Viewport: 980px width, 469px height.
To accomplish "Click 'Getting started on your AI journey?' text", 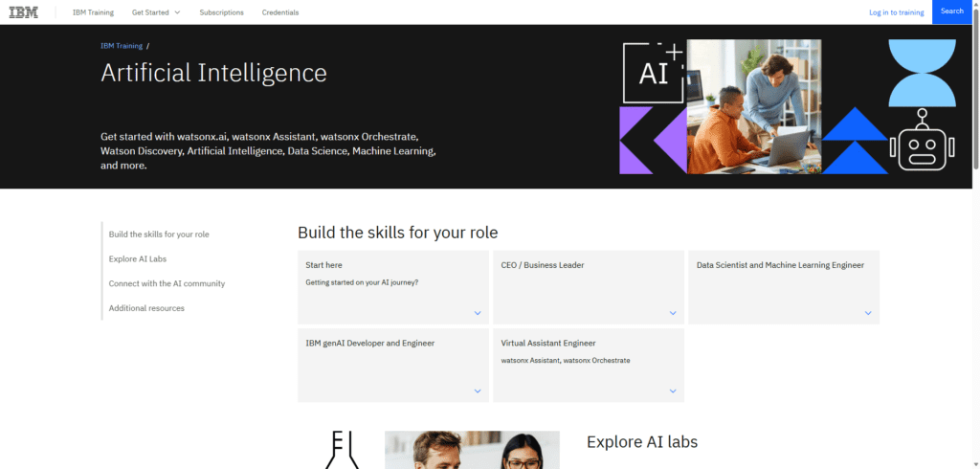I will 362,282.
